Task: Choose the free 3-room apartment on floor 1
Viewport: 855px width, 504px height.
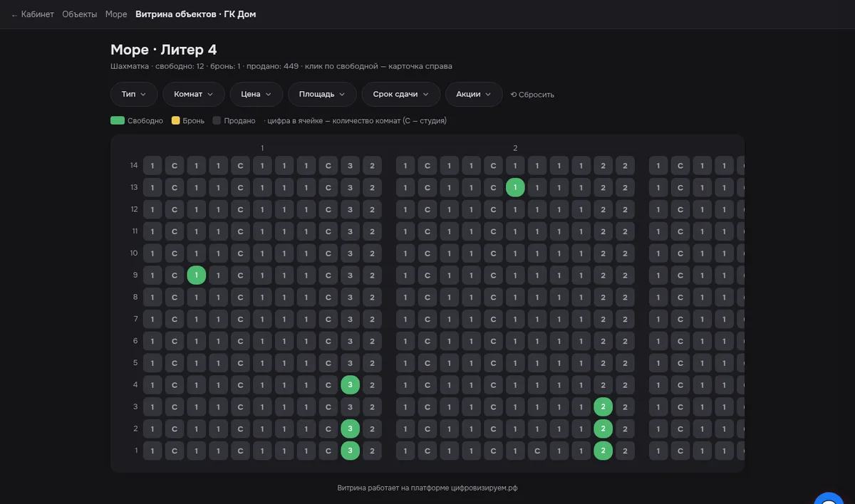Action: point(350,451)
